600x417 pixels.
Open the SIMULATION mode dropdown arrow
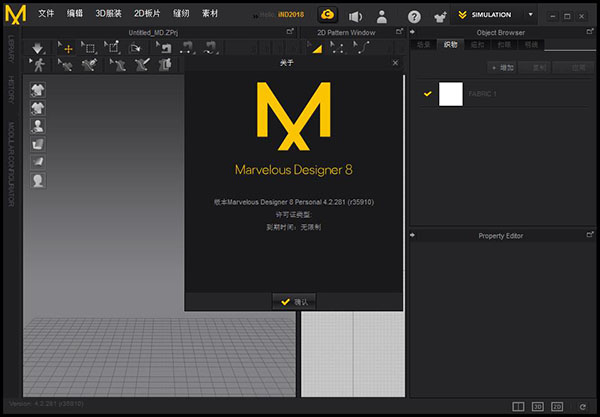(530, 15)
